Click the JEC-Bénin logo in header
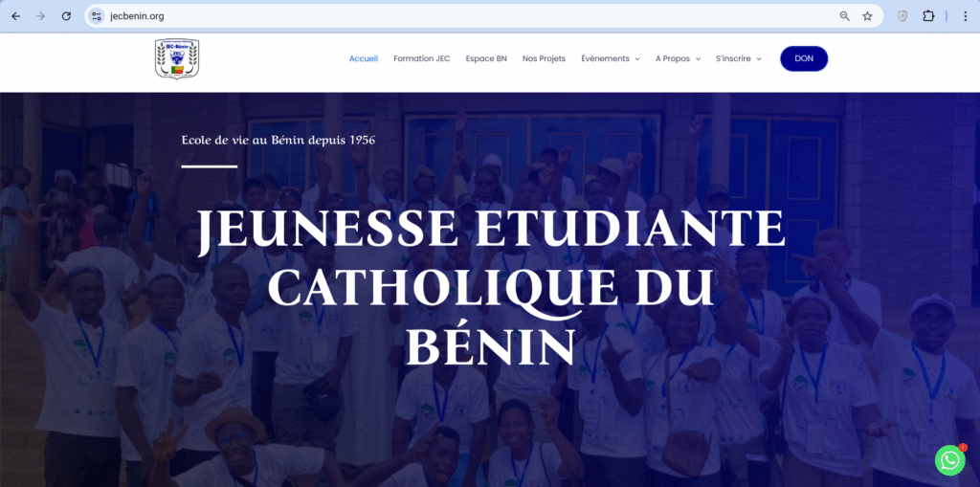Viewport: 980px width, 487px height. (176, 58)
